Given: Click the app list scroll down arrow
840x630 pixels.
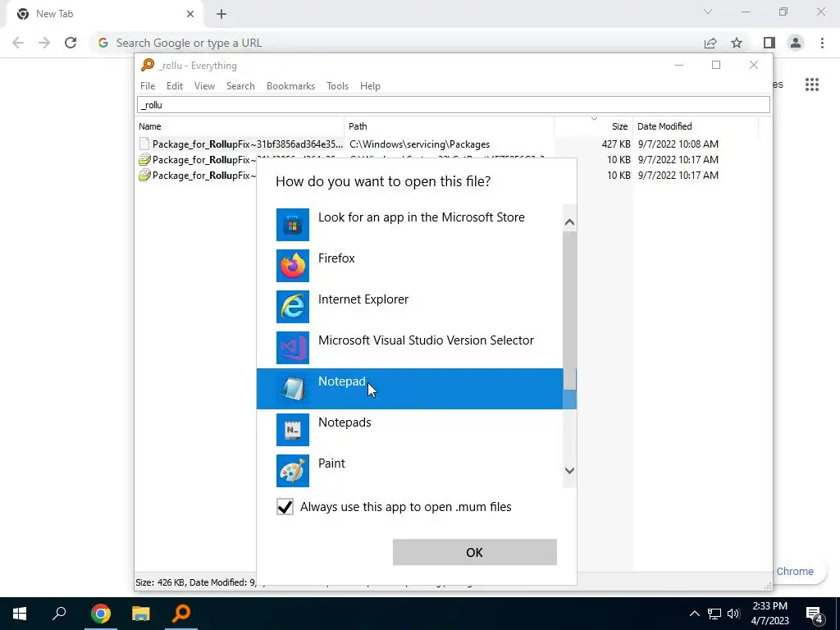Looking at the screenshot, I should click(570, 470).
